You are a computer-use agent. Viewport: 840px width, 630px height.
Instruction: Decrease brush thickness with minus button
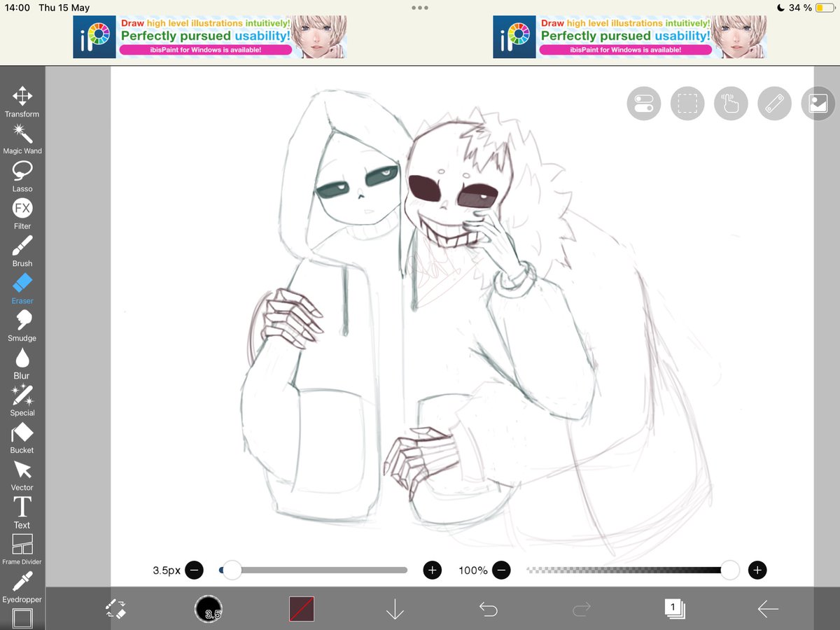point(195,570)
